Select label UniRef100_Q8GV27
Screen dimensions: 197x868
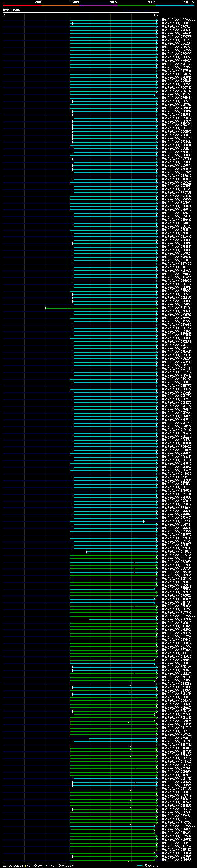coord(176,84)
